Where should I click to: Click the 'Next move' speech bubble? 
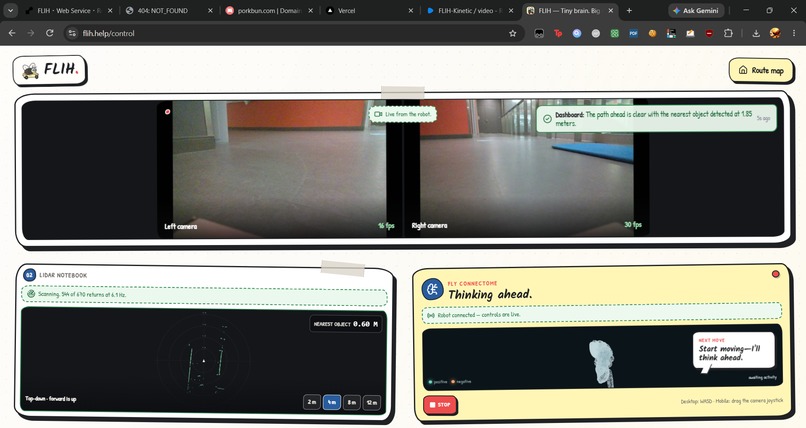[x=734, y=351]
